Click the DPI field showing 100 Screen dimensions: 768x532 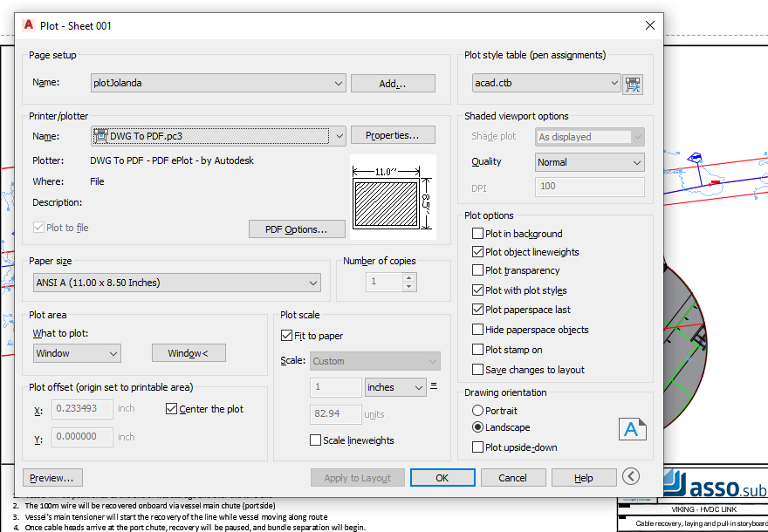tap(590, 187)
